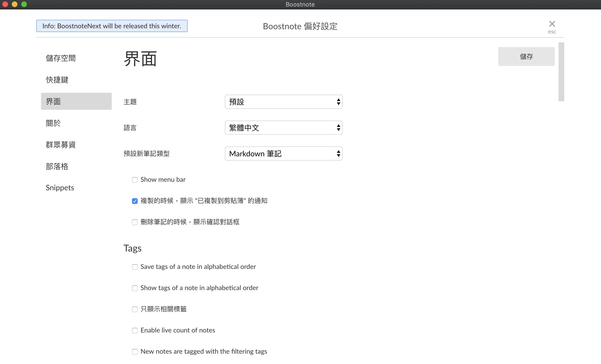The image size is (601, 364).
Task: Enable 刪除筆記的時候，顯示確認對話框 checkbox
Action: (135, 222)
